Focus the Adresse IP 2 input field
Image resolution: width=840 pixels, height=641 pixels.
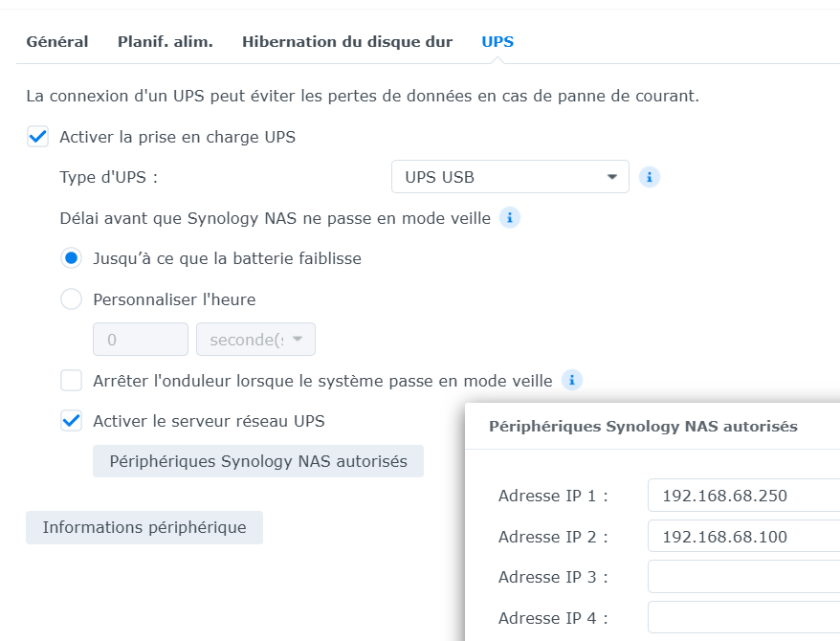pyautogui.click(x=743, y=536)
